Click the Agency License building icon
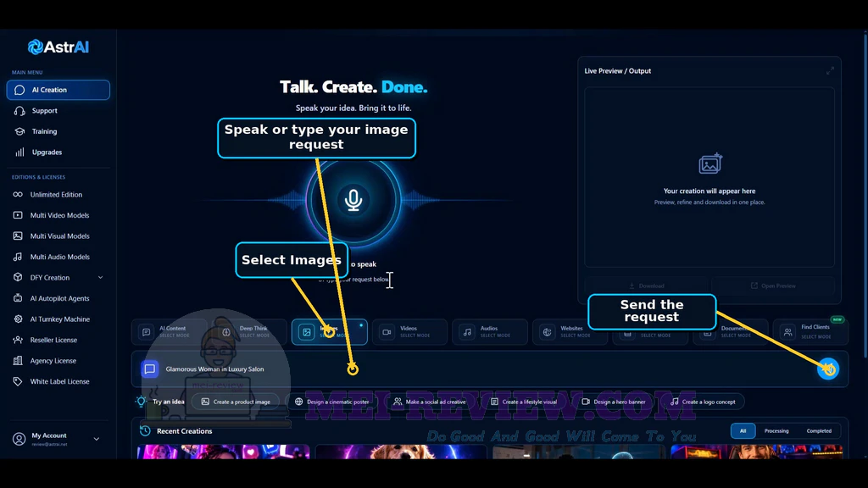 point(18,360)
